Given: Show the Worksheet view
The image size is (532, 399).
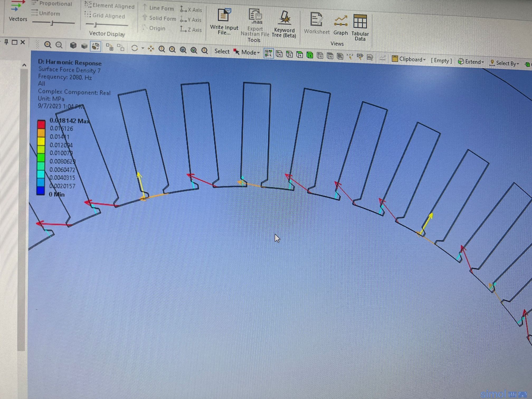Looking at the screenshot, I should [316, 23].
